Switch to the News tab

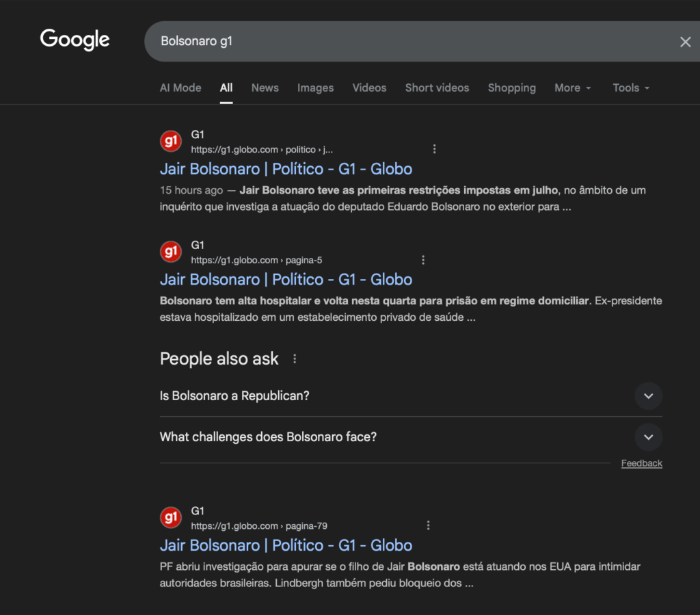(x=265, y=88)
